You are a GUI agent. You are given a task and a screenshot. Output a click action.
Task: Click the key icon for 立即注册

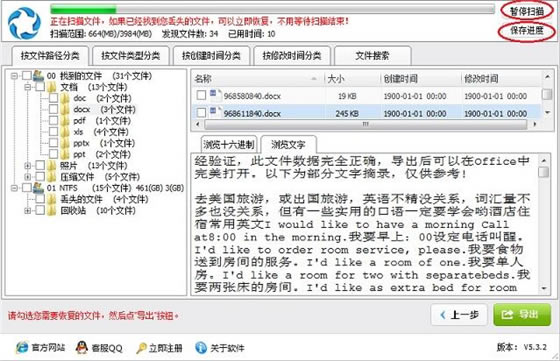(x=141, y=348)
